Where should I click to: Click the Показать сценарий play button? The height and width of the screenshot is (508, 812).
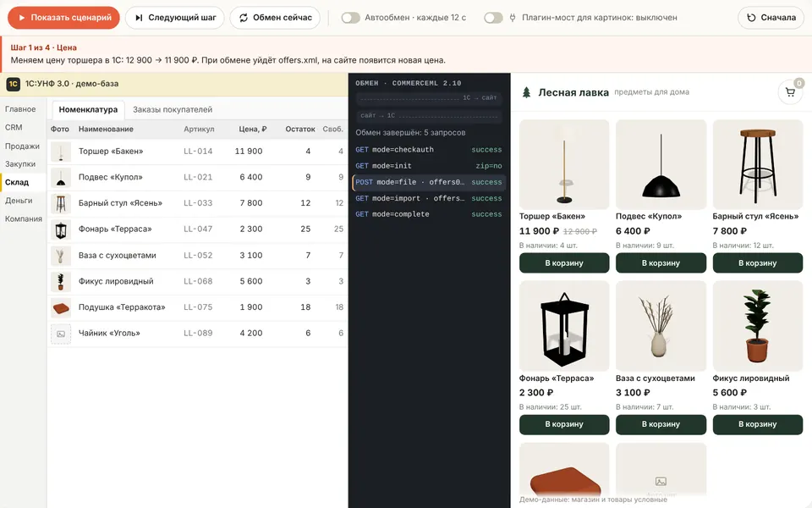tap(63, 18)
